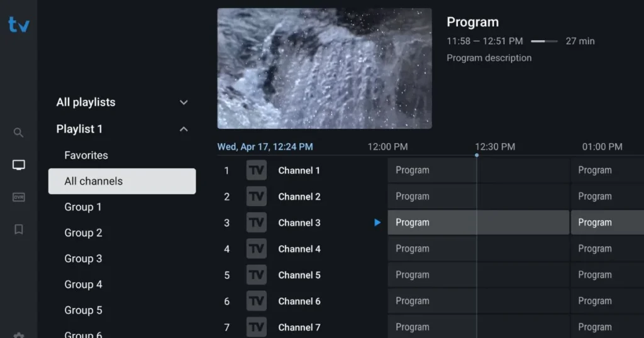Image resolution: width=644 pixels, height=338 pixels.
Task: Select All channels entry
Action: 122,182
